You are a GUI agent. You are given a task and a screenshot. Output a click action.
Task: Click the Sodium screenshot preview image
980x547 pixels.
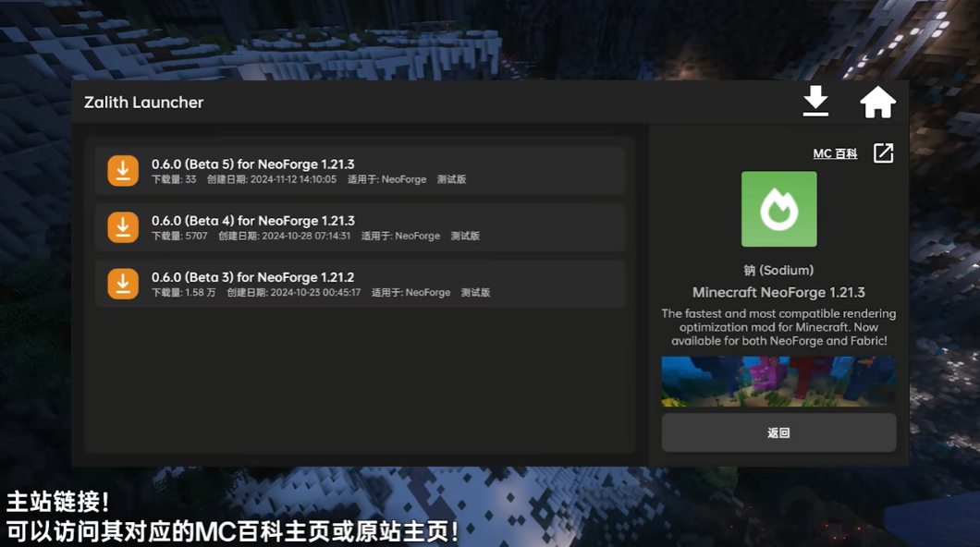click(x=778, y=382)
